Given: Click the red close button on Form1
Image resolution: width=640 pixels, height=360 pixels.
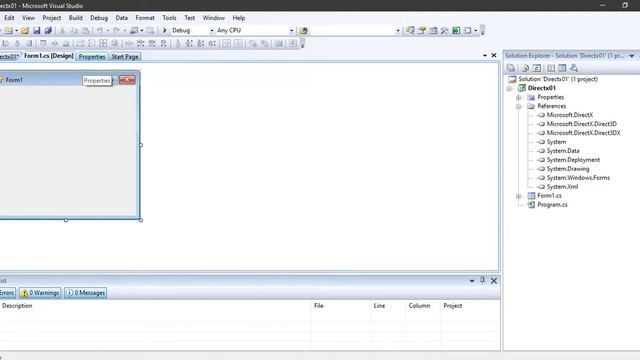Looking at the screenshot, I should (127, 80).
